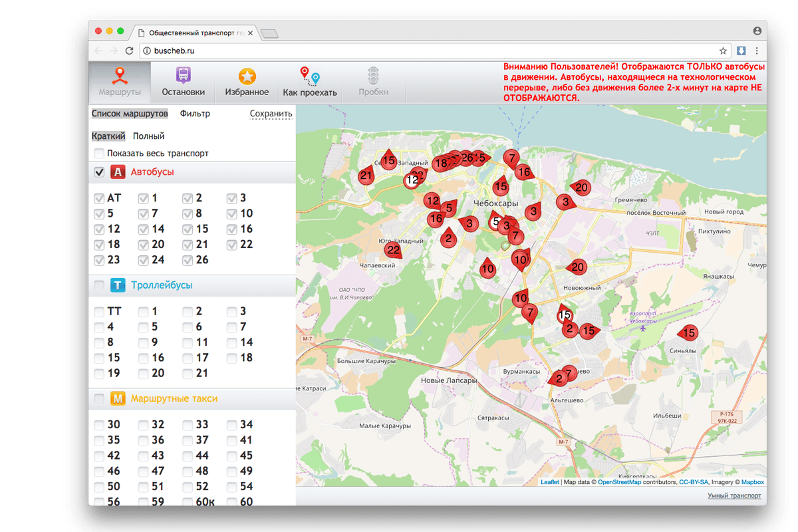
Task: Open the Избранное favorites star icon
Action: click(x=247, y=76)
